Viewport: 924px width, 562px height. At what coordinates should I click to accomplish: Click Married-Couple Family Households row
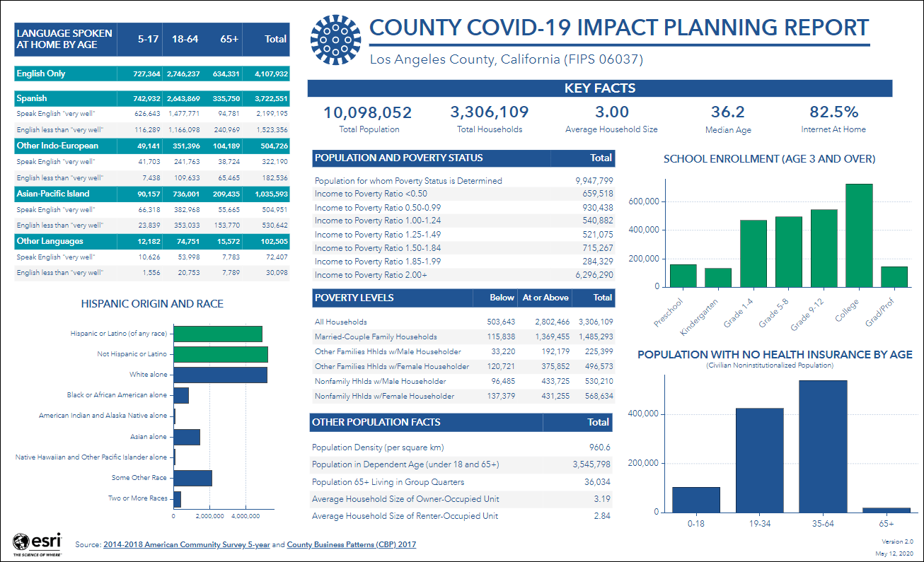pyautogui.click(x=464, y=336)
